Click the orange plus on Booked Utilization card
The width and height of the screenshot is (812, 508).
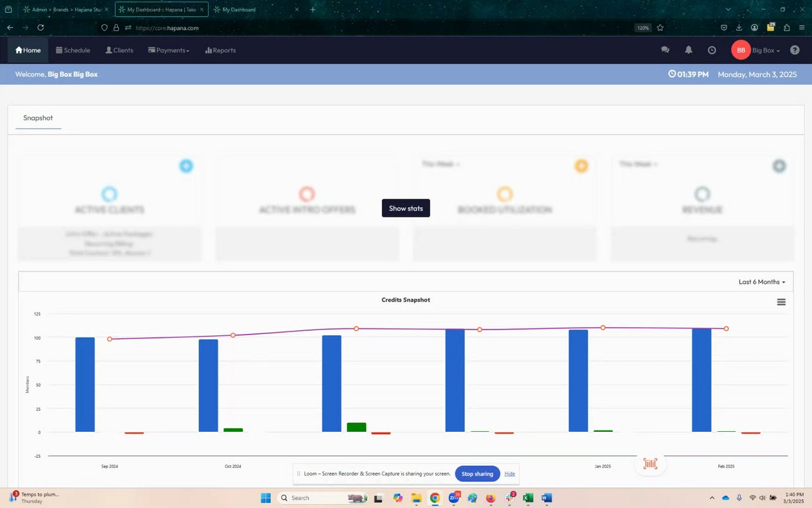[x=581, y=166]
